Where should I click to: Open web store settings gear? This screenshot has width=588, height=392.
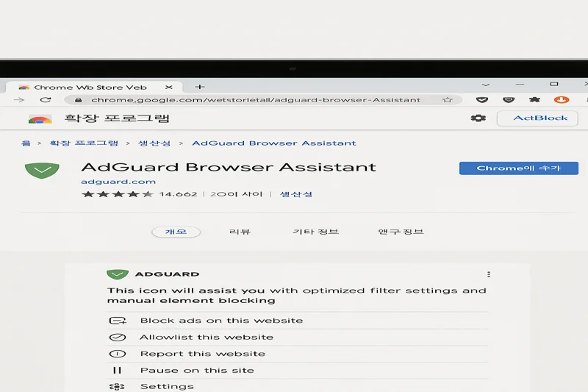pos(478,118)
